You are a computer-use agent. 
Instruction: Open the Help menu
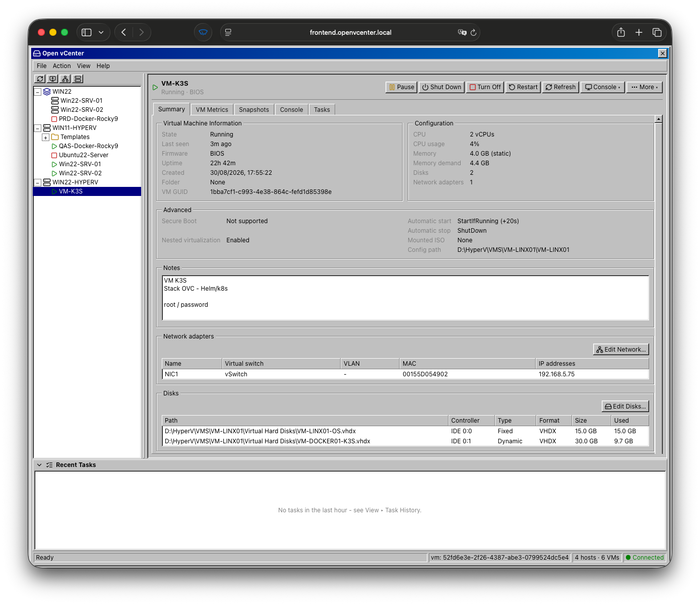[103, 66]
